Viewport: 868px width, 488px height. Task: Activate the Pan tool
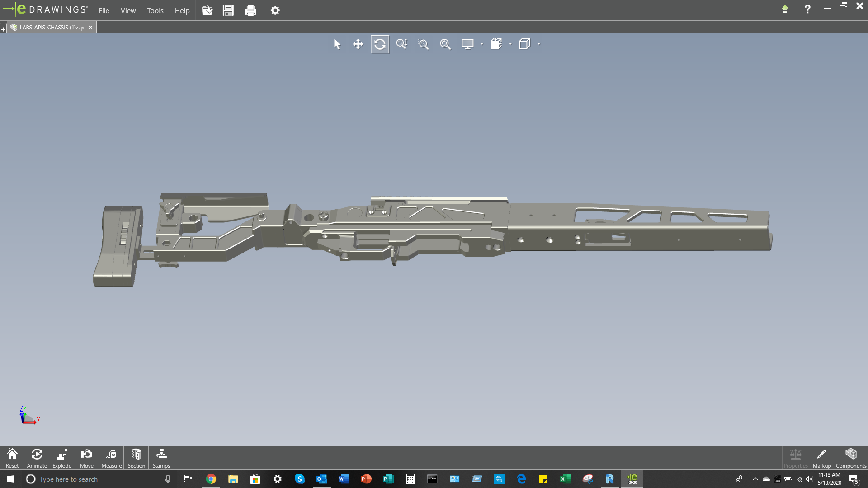point(358,44)
